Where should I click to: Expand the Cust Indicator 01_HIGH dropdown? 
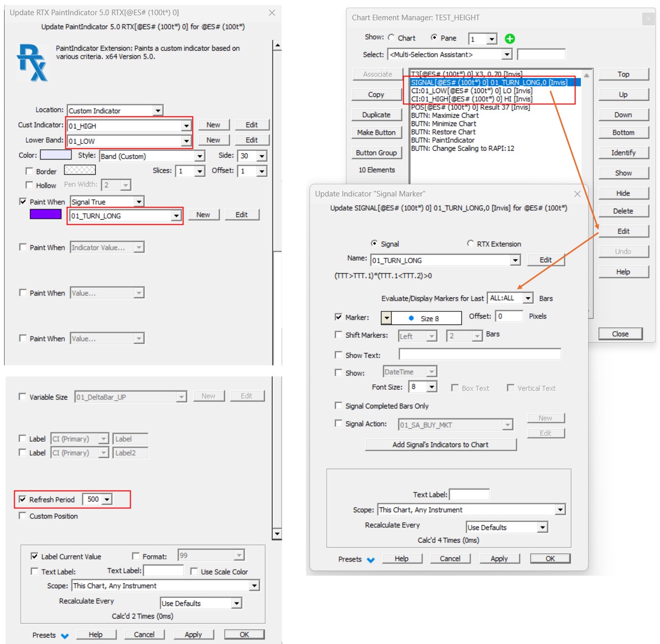tap(186, 126)
